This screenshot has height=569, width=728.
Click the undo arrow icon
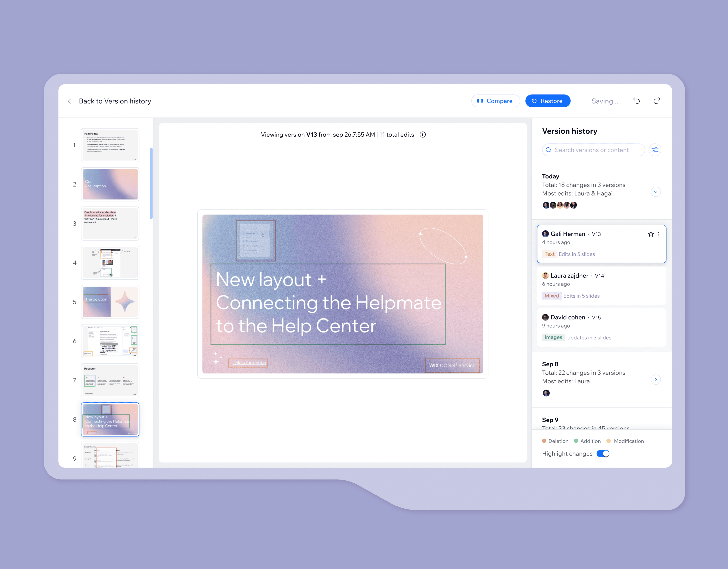[x=636, y=101]
